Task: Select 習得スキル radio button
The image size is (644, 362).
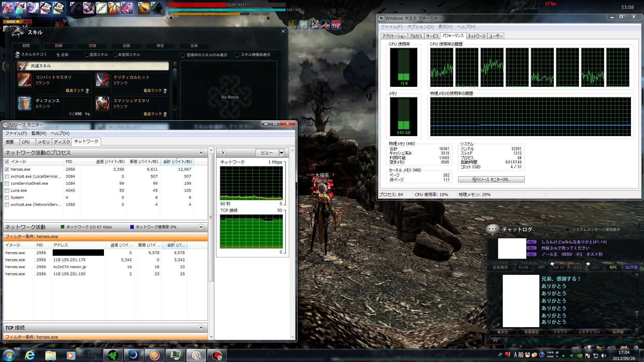Action: coord(87,55)
